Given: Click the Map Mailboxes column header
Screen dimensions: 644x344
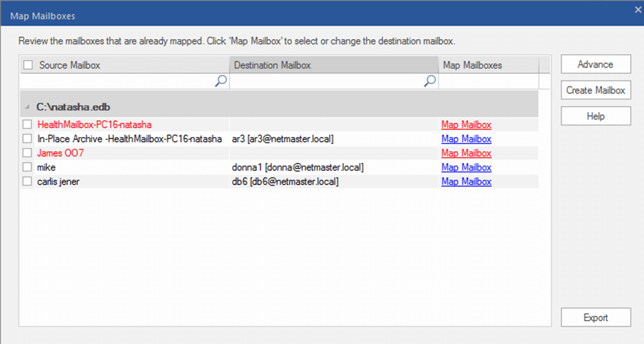Looking at the screenshot, I should (488, 65).
